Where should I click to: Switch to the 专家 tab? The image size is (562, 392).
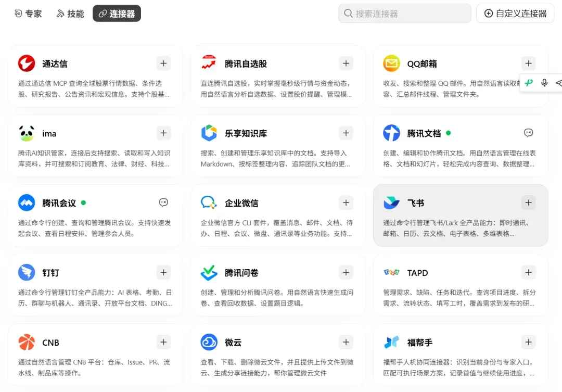point(28,14)
